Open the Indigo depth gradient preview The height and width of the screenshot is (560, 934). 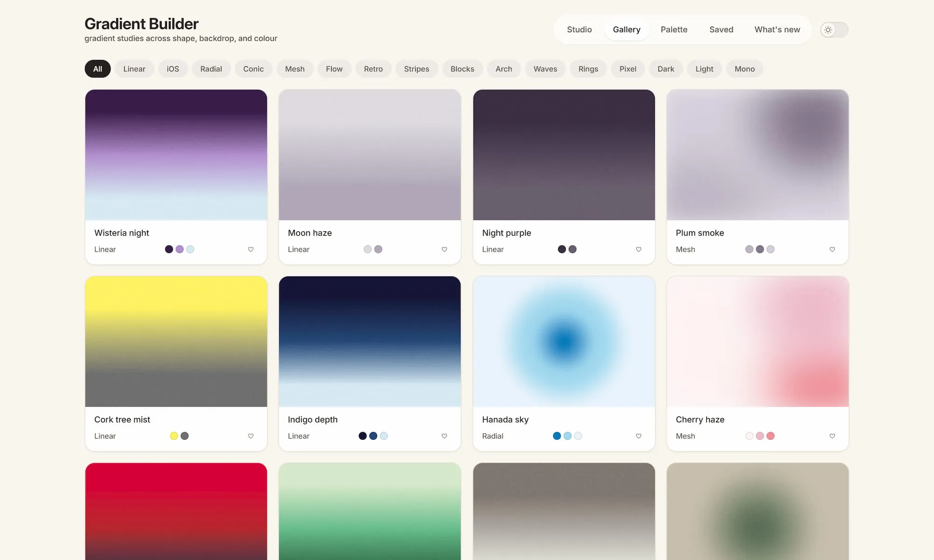[370, 342]
